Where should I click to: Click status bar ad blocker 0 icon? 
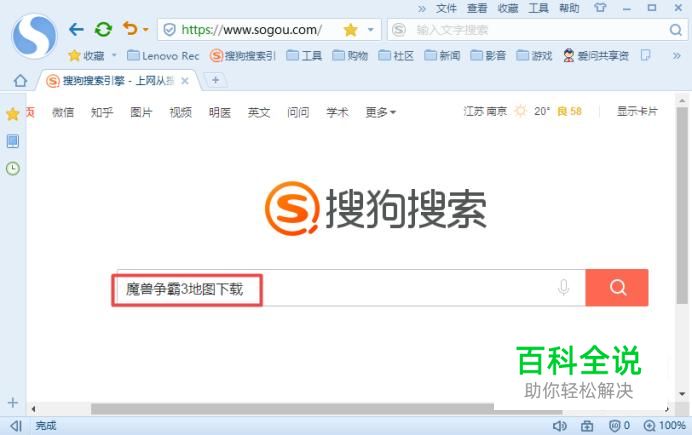tap(619, 426)
